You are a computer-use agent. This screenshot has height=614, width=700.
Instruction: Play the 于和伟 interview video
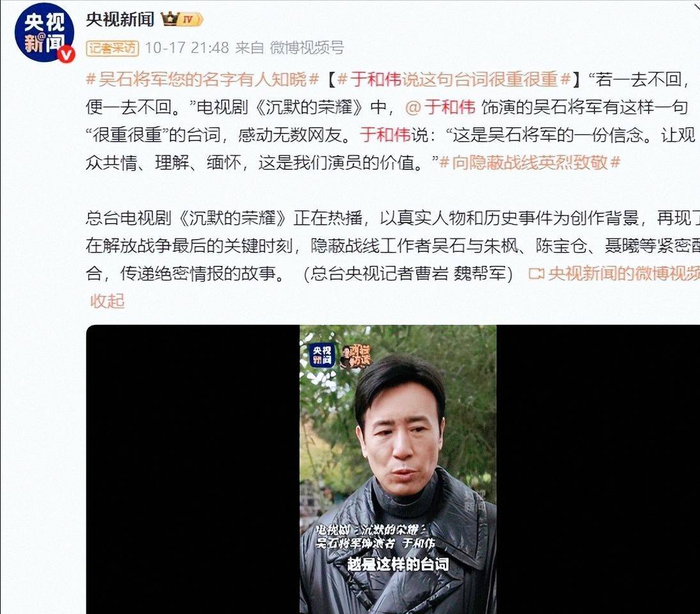coord(398,469)
